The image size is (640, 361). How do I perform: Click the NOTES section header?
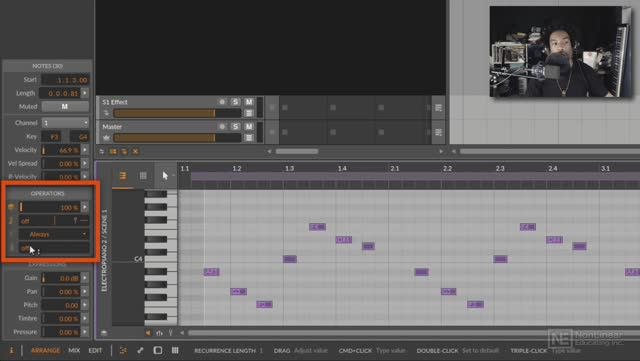(47, 66)
